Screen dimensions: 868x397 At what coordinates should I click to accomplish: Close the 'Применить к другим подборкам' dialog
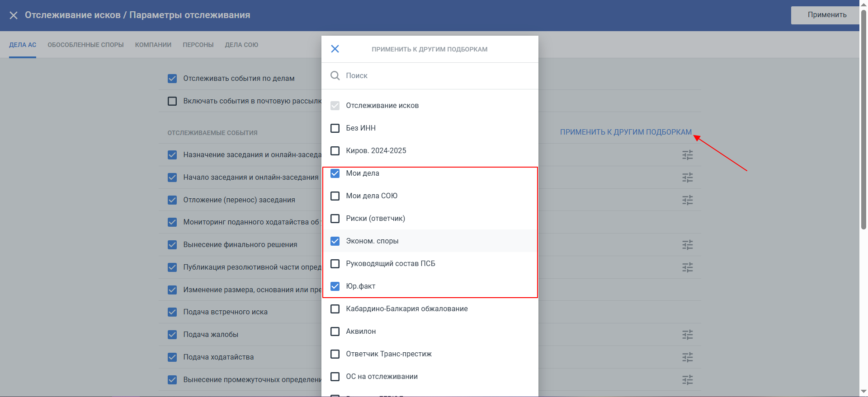[335, 49]
